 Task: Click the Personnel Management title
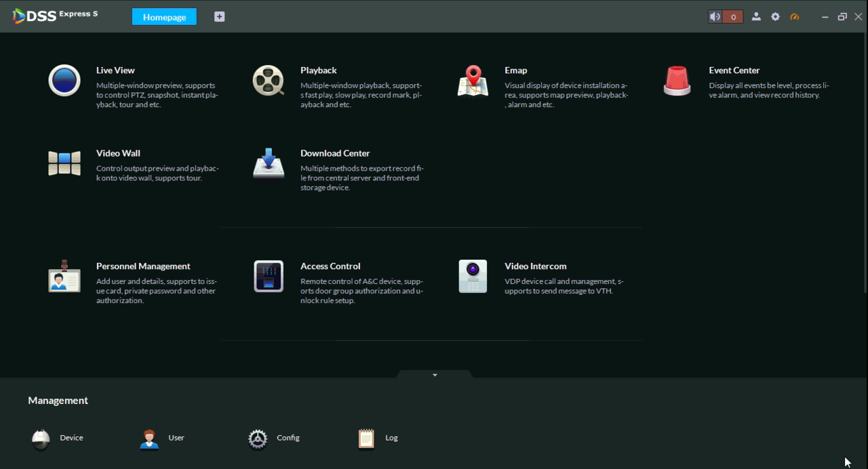pos(143,266)
